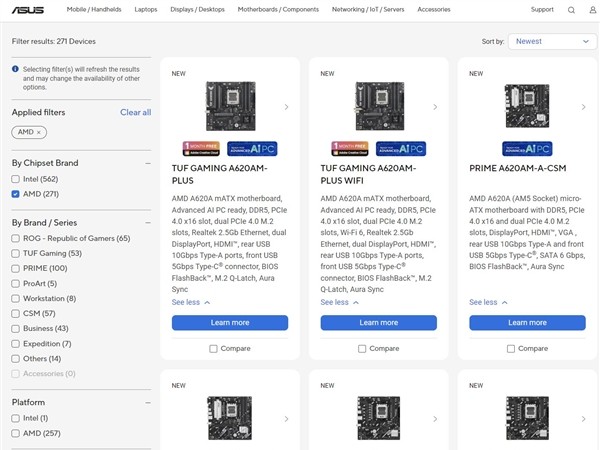Screen dimensions: 600x450
Task: Open the search magnifier icon
Action: click(x=571, y=10)
